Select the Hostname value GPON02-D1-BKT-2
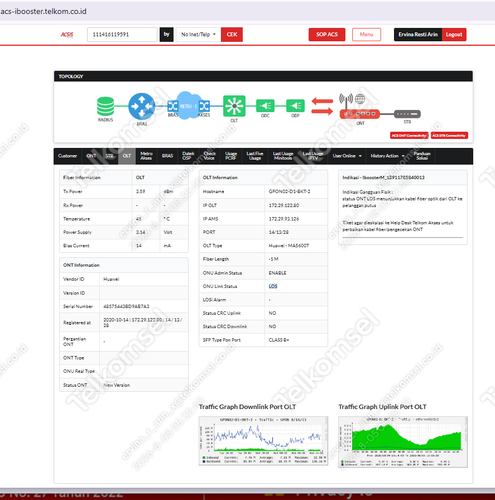 tap(289, 192)
